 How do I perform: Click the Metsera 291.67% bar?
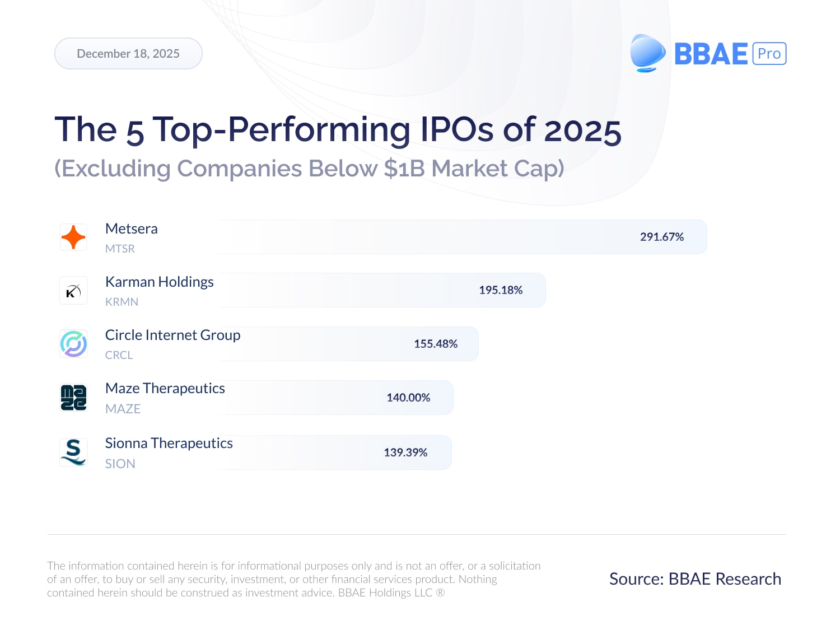click(x=462, y=237)
